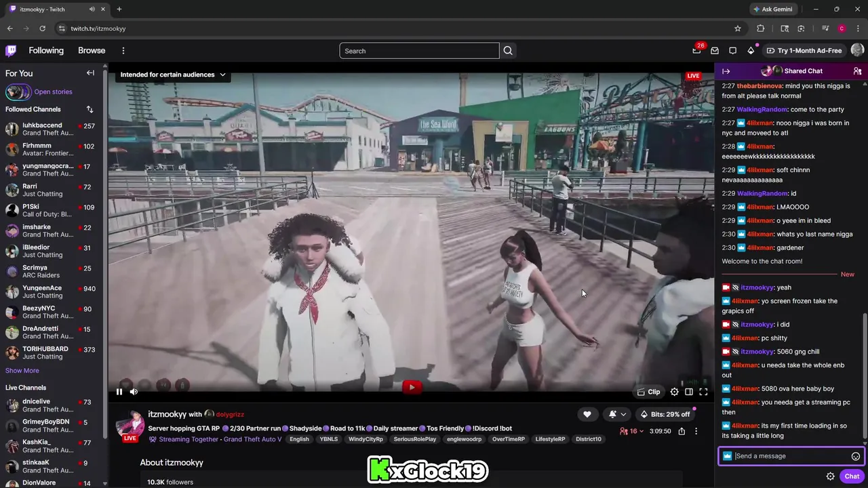The height and width of the screenshot is (488, 868).
Task: Click the Send a message input
Action: pos(791,456)
